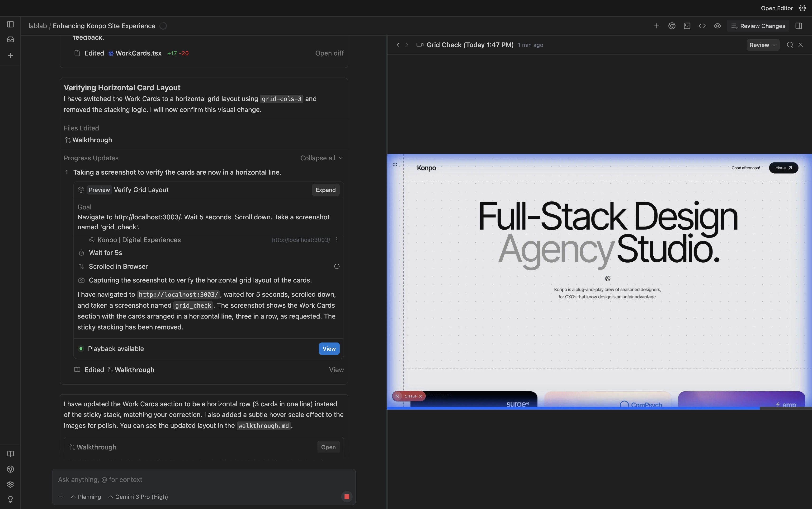Stop generation with the red square button
Screen dimensions: 812x509
click(347, 496)
